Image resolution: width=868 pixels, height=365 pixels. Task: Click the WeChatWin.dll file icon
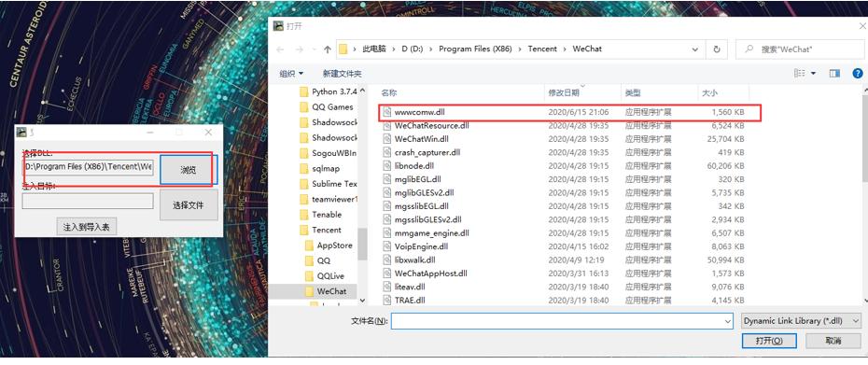(387, 138)
